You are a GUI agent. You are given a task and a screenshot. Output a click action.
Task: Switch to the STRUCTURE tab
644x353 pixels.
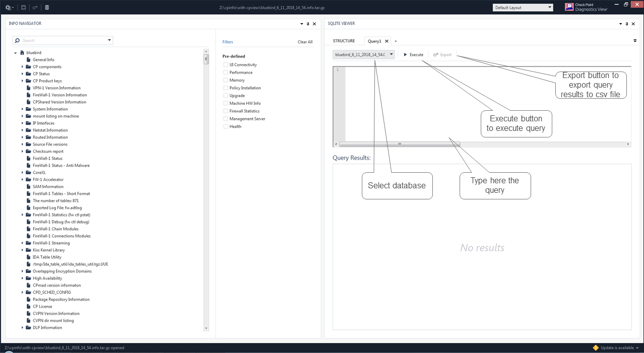(x=344, y=41)
